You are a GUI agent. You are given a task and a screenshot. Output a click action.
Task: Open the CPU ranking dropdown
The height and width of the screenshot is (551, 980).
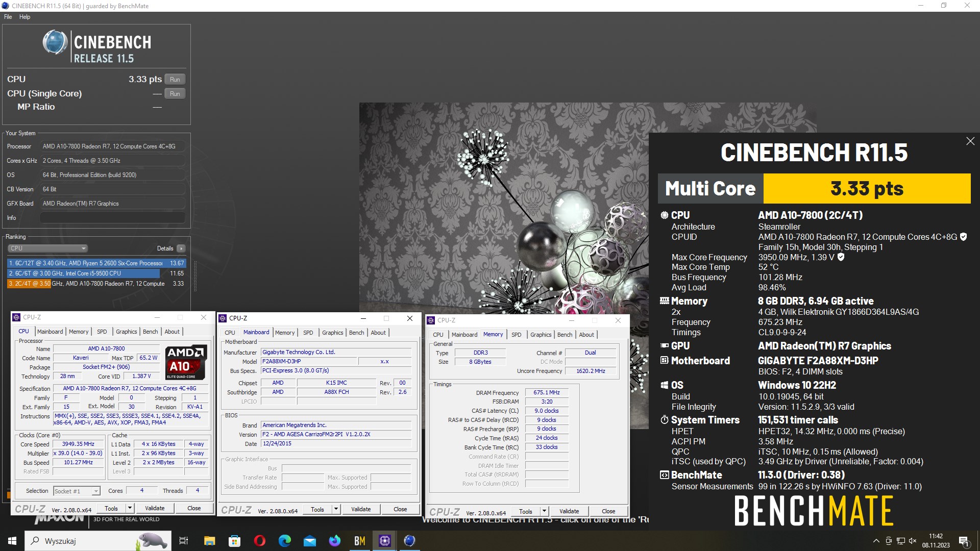(x=47, y=248)
